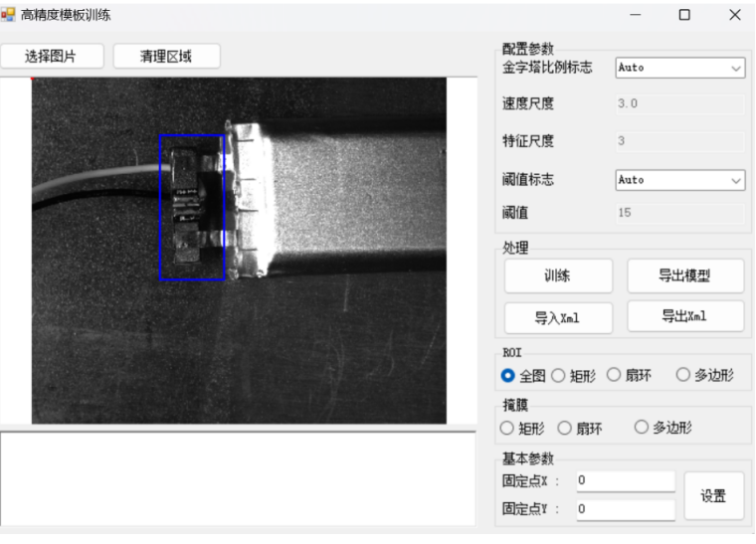This screenshot has height=544, width=756.
Task: Select the 多边形 ROI radio button
Action: click(x=683, y=375)
